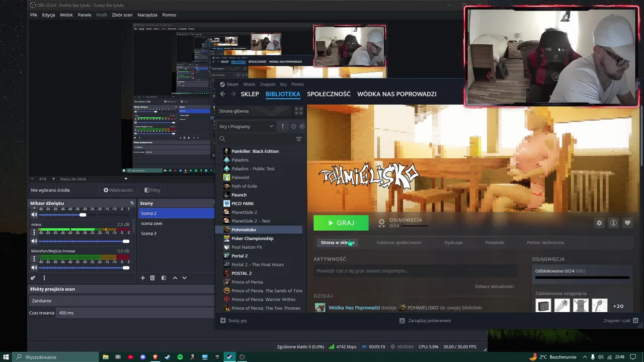
Task: Select scena zwei in scenes list
Action: coord(176,223)
